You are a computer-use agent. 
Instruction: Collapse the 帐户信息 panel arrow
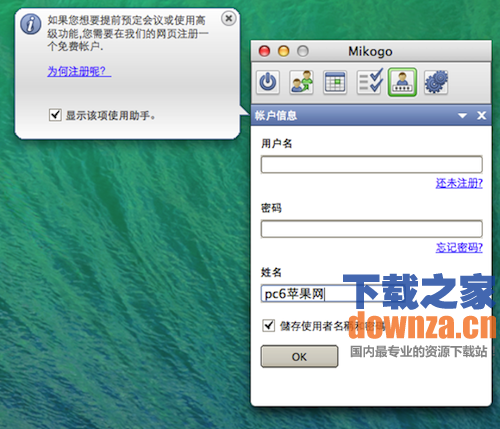[x=462, y=116]
